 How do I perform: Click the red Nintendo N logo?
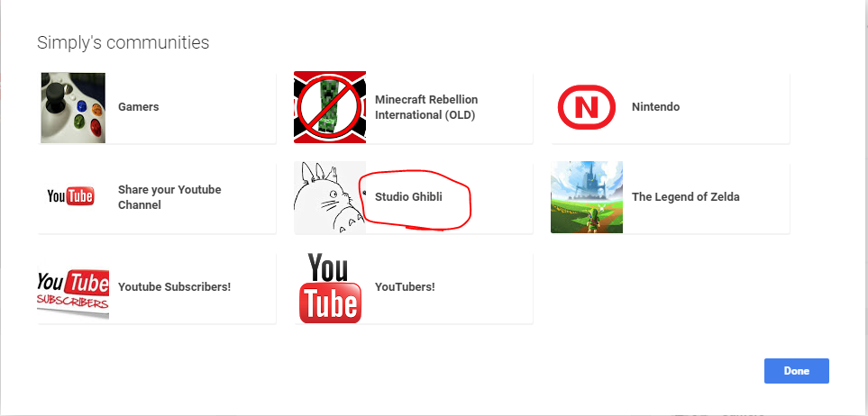coord(587,107)
